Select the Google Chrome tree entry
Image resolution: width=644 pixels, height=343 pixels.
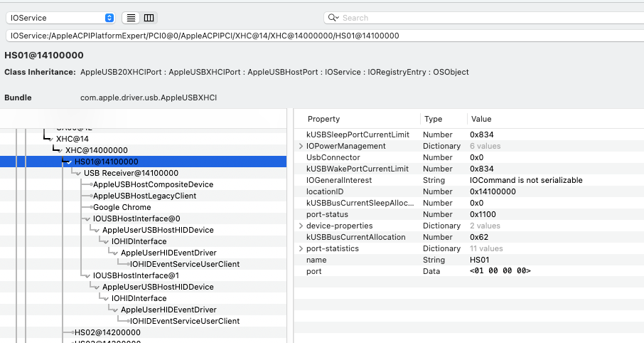tap(122, 207)
